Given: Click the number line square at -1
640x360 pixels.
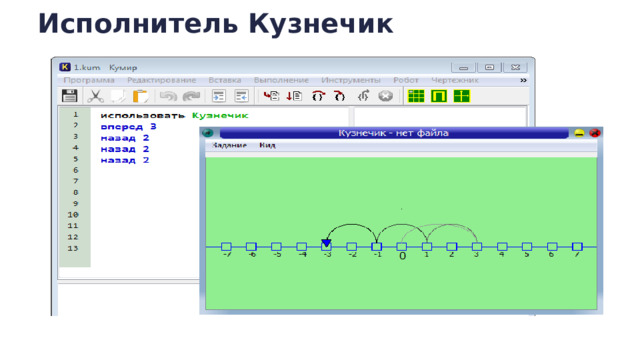Looking at the screenshot, I should pyautogui.click(x=376, y=247).
